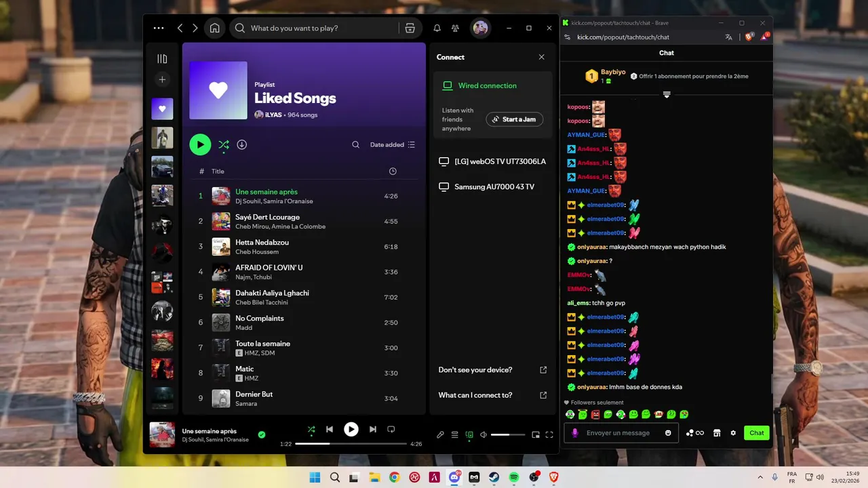Viewport: 868px width, 488px height.
Task: Click Brave translate icon in address bar
Action: click(728, 37)
